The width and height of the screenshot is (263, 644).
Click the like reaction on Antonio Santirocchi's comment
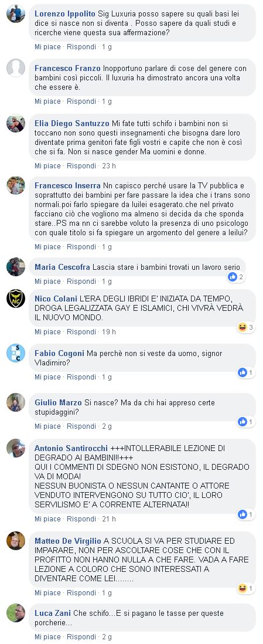point(242,514)
